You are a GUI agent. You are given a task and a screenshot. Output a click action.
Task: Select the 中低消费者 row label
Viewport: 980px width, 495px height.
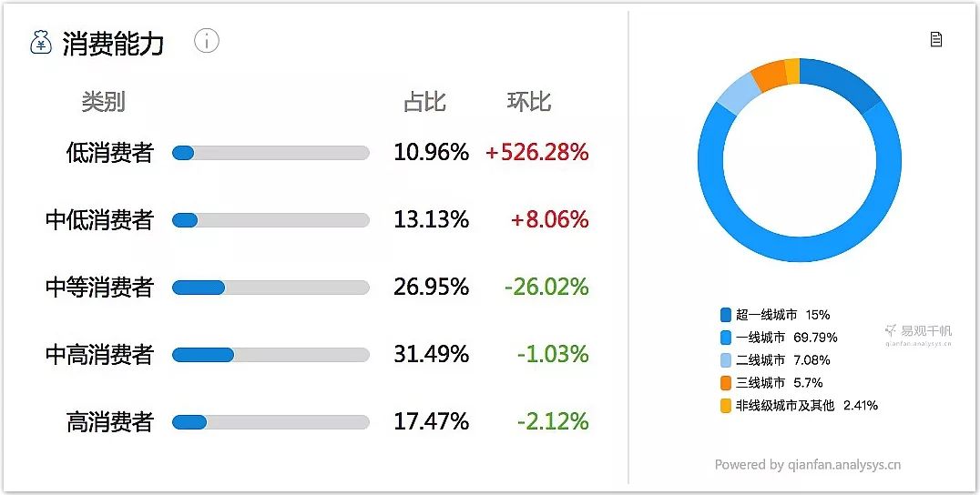click(99, 220)
